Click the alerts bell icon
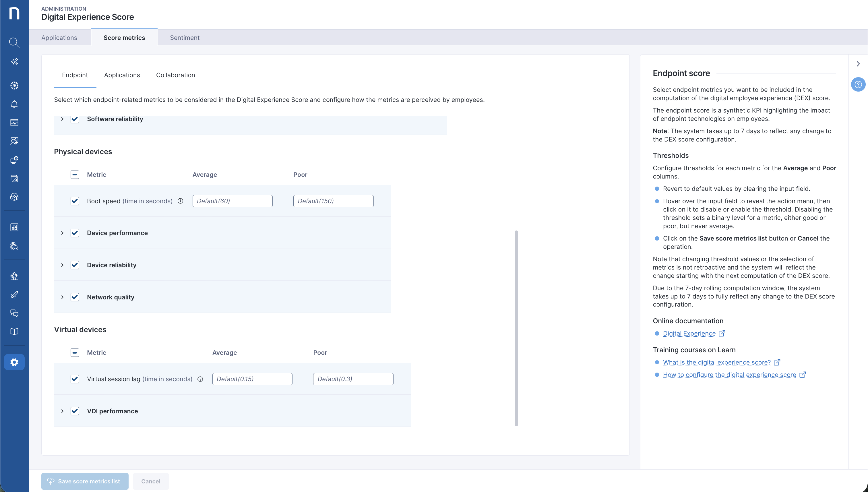This screenshot has height=492, width=868. coord(14,104)
